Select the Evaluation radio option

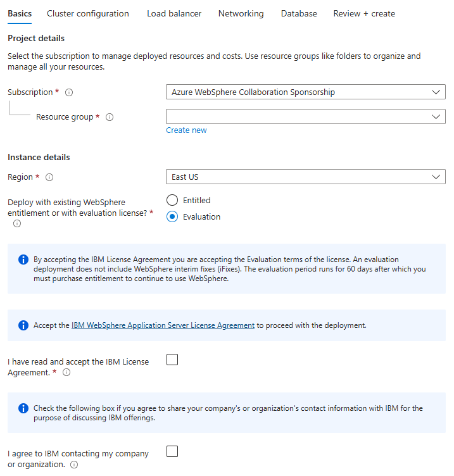coord(172,216)
